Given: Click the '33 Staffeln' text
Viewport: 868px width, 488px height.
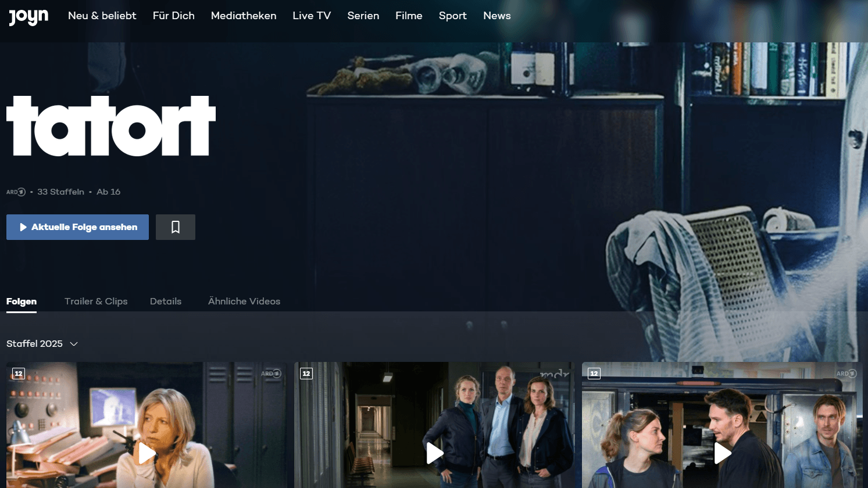Looking at the screenshot, I should (60, 192).
